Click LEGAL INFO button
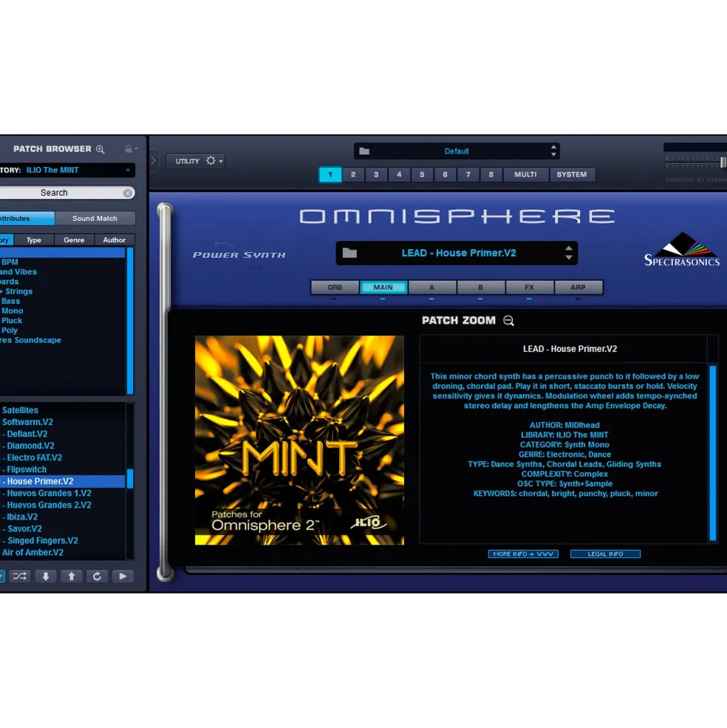Viewport: 727px width, 728px height. point(605,554)
